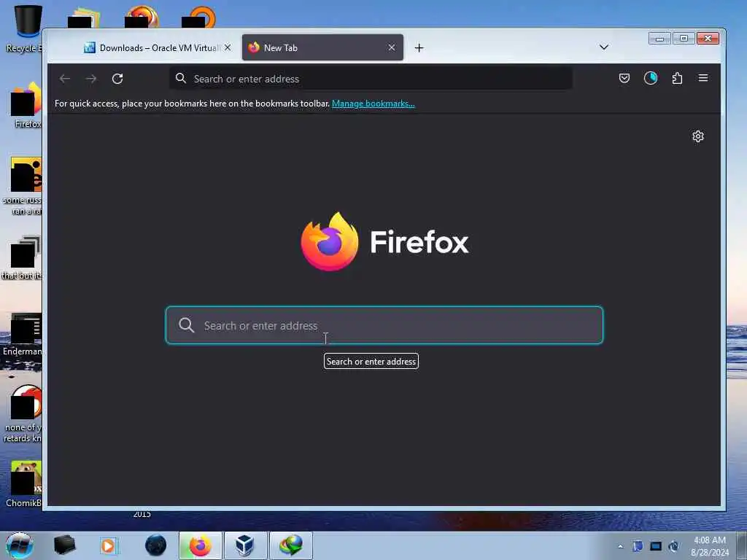This screenshot has width=747, height=560.
Task: Open the green globe download manager taskbar icon
Action: click(291, 545)
